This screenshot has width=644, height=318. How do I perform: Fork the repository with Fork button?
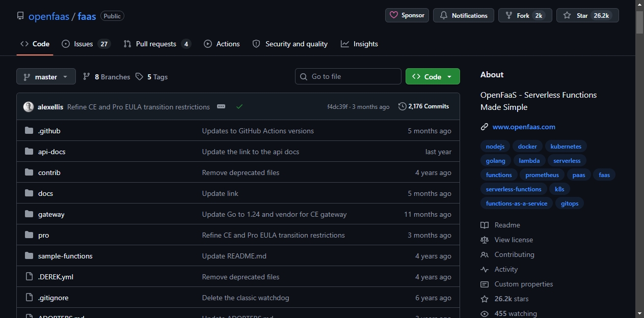[525, 15]
